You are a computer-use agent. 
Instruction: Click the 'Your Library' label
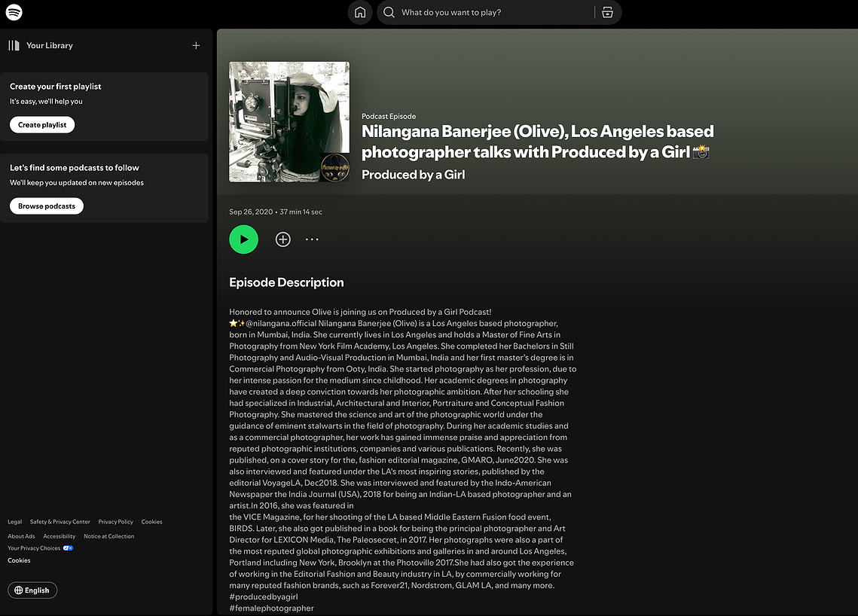coord(50,45)
